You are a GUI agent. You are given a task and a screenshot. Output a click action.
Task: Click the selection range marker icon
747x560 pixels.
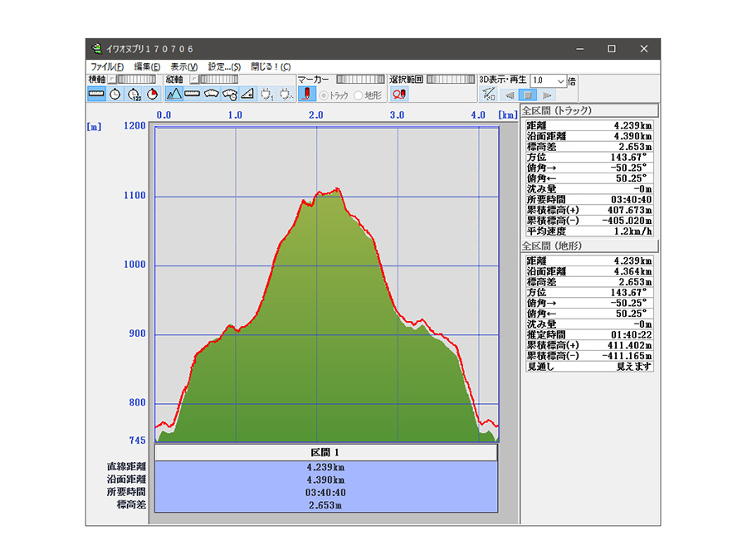click(398, 95)
